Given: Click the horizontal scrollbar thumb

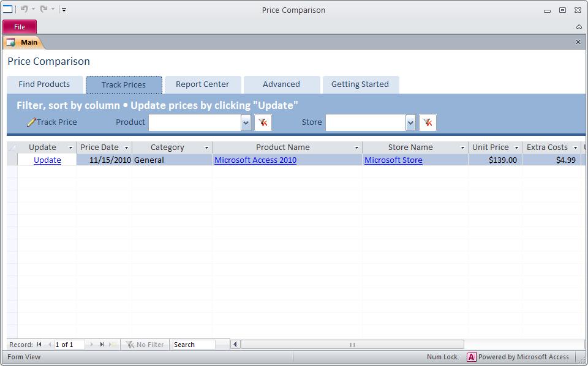Looking at the screenshot, I should point(352,344).
